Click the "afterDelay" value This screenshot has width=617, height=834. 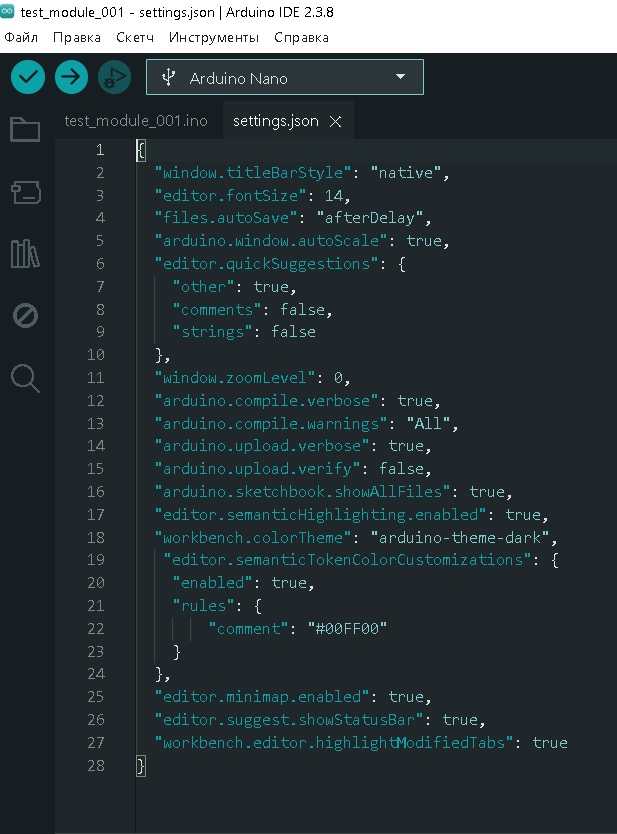click(370, 218)
